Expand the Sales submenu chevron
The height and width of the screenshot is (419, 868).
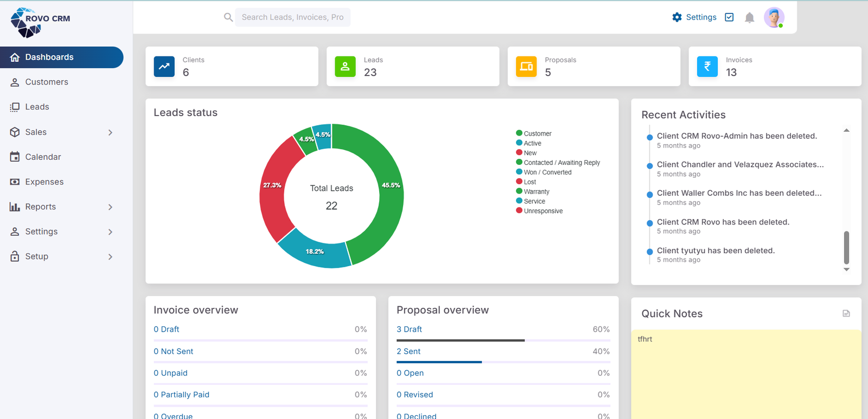coord(110,132)
